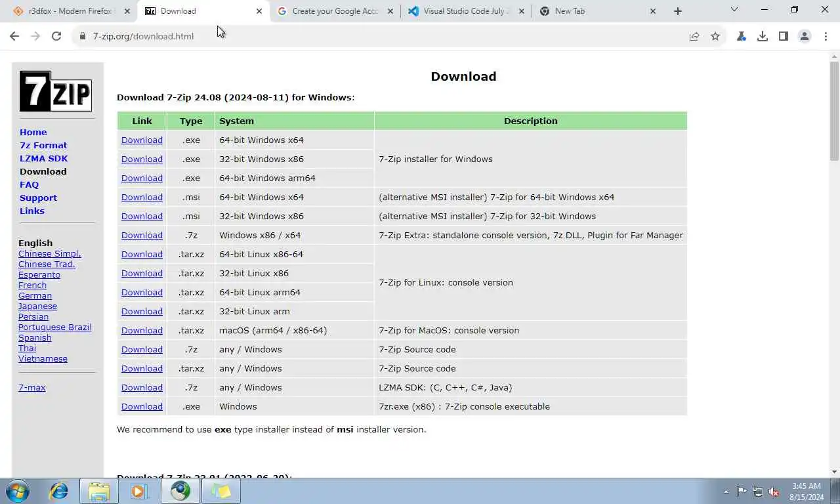Close the Download tab
This screenshot has height=504, width=840.
pyautogui.click(x=259, y=11)
